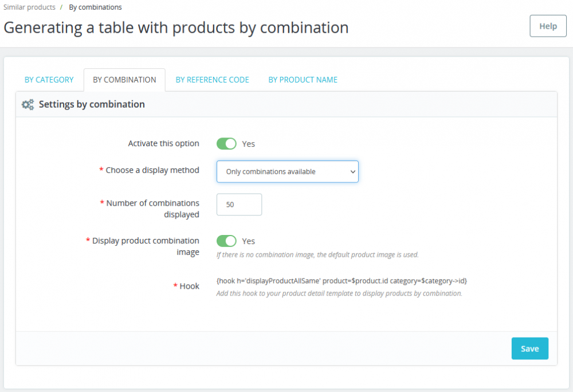
Task: Switch to the BY CATEGORY tab
Action: coord(49,80)
